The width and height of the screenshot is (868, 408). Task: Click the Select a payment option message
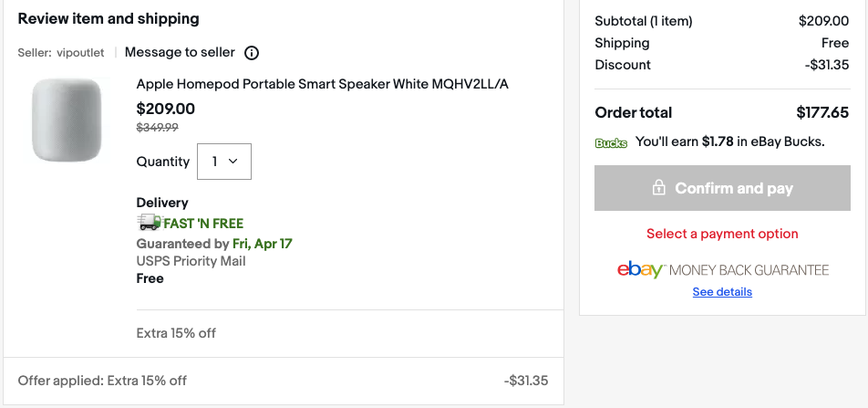(x=722, y=234)
